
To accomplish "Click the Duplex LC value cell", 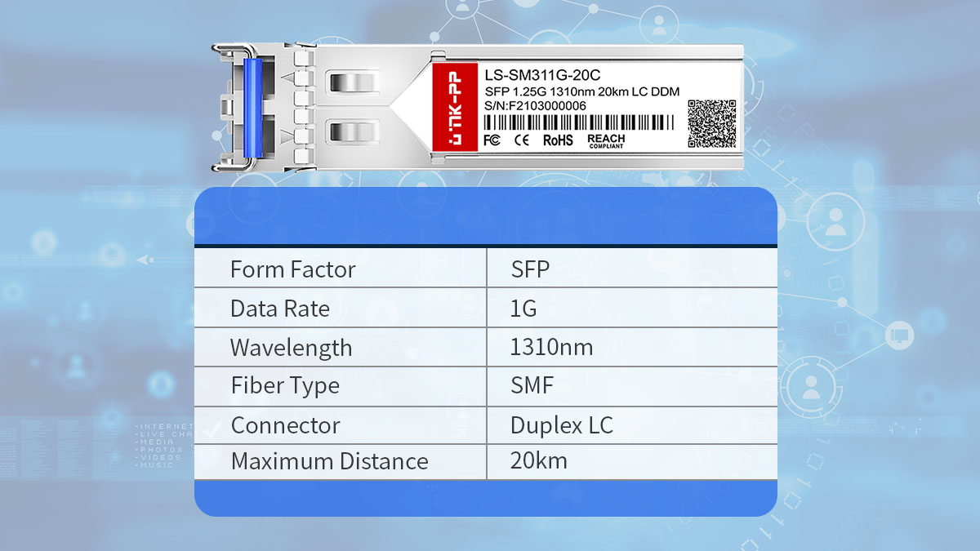I will (x=632, y=425).
